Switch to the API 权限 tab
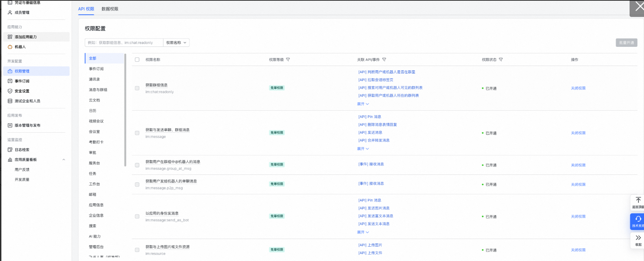The width and height of the screenshot is (644, 261). 86,9
